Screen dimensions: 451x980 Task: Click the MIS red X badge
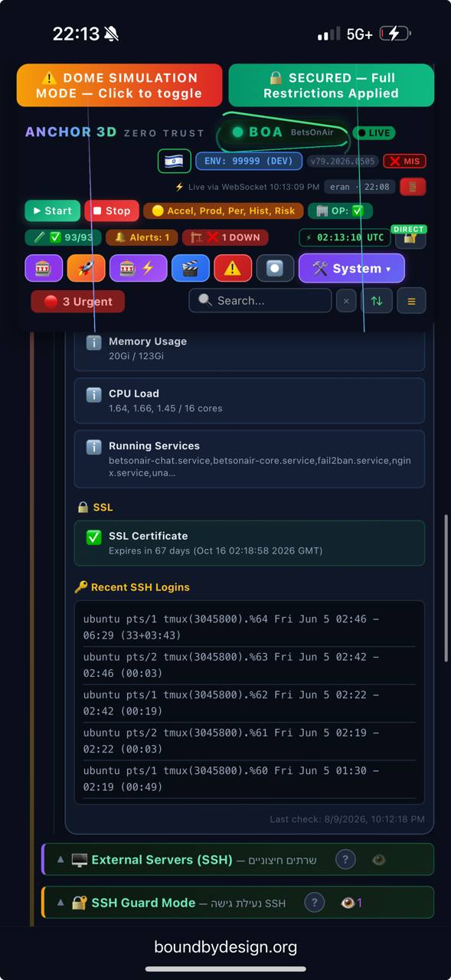pos(404,161)
